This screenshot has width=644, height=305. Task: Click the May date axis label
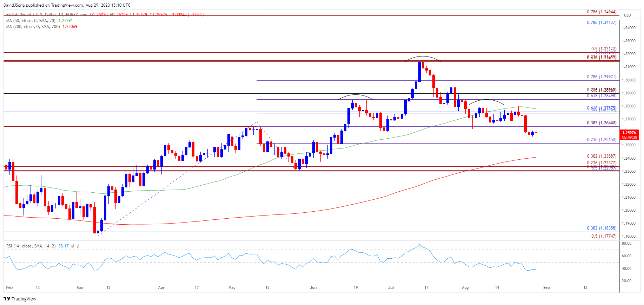pos(232,288)
